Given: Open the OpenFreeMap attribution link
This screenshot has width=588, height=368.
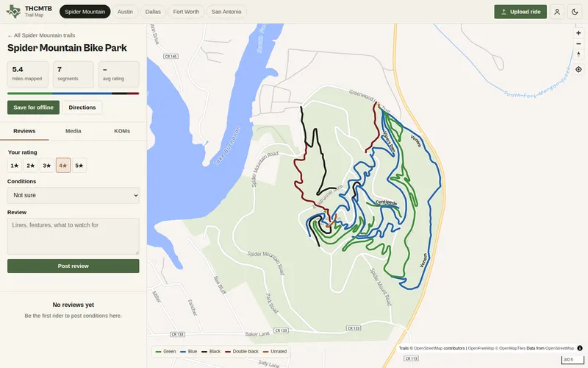Looking at the screenshot, I should tap(481, 348).
